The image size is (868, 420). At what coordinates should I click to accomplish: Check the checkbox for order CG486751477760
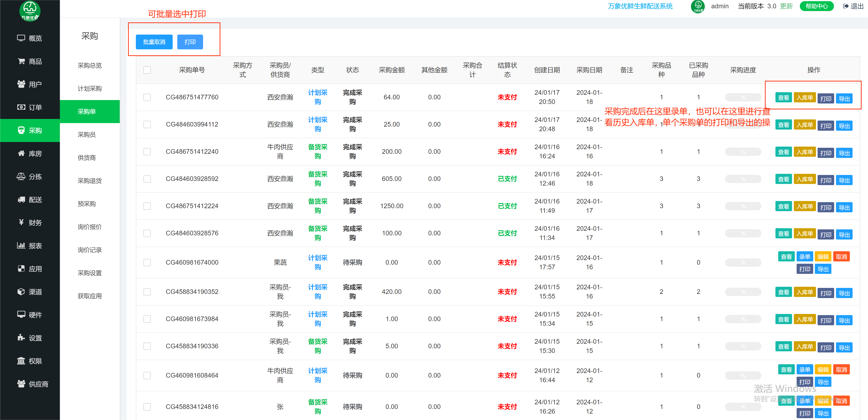click(147, 97)
